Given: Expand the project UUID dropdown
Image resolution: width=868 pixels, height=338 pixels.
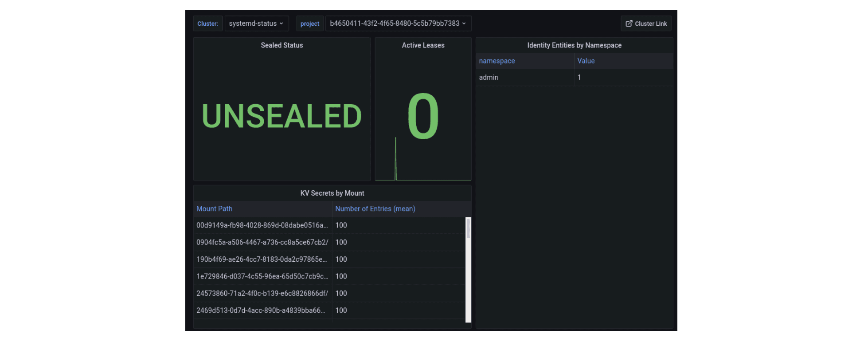Looking at the screenshot, I should 398,24.
